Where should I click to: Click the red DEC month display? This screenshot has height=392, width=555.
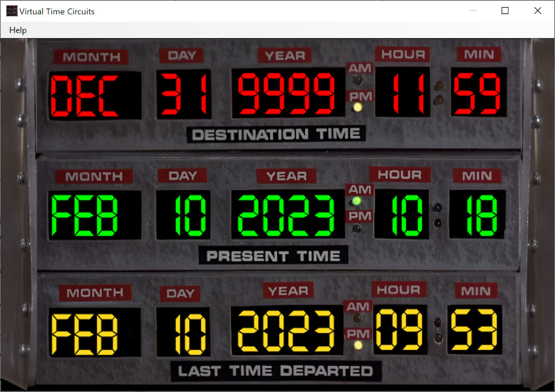click(x=95, y=95)
